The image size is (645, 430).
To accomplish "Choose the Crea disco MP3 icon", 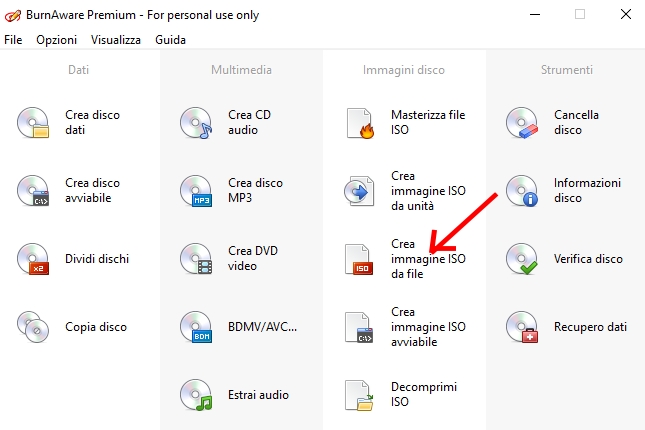I will 196,191.
